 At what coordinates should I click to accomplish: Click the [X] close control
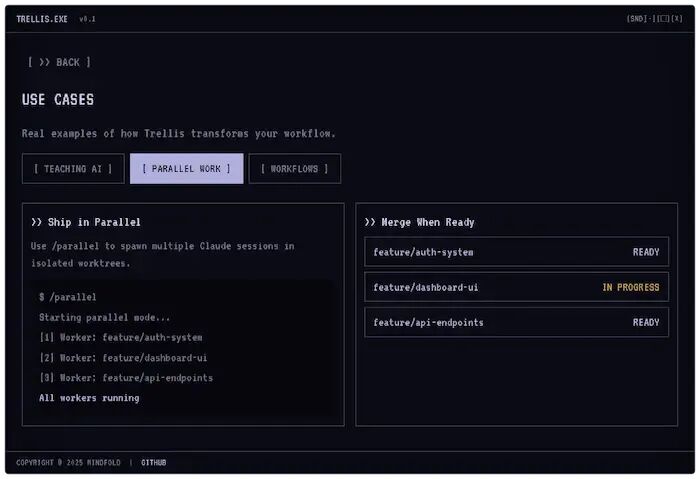(x=677, y=19)
